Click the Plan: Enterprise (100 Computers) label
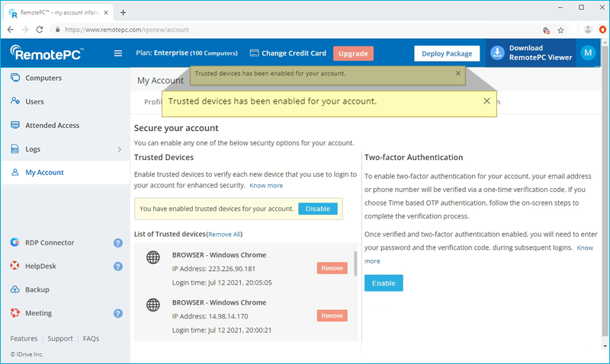This screenshot has height=364, width=610. pos(186,53)
